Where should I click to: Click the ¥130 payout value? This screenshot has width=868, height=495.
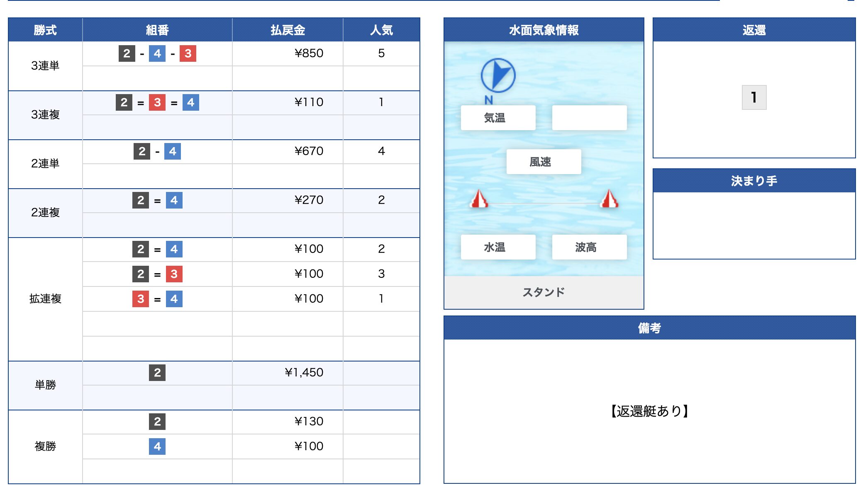pyautogui.click(x=309, y=422)
